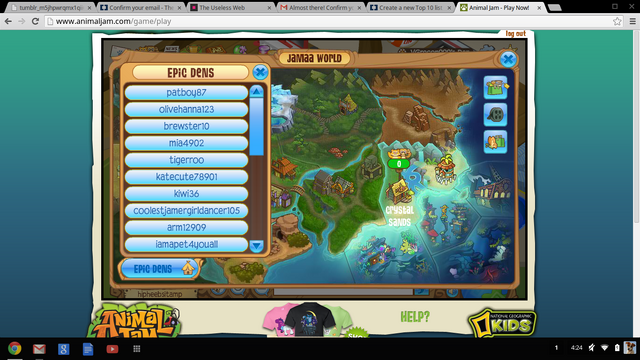This screenshot has height=360, width=640.
Task: Select the wooden cabin on the west coast
Action: [x=284, y=168]
